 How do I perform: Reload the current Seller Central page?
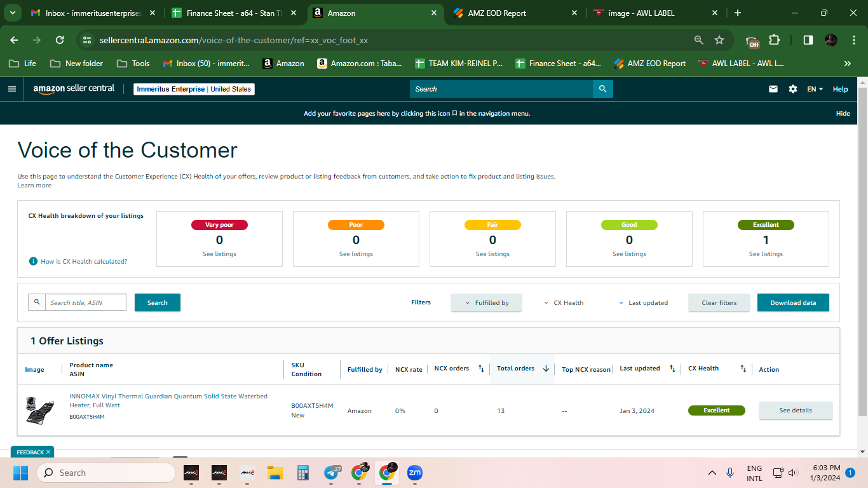[60, 40]
